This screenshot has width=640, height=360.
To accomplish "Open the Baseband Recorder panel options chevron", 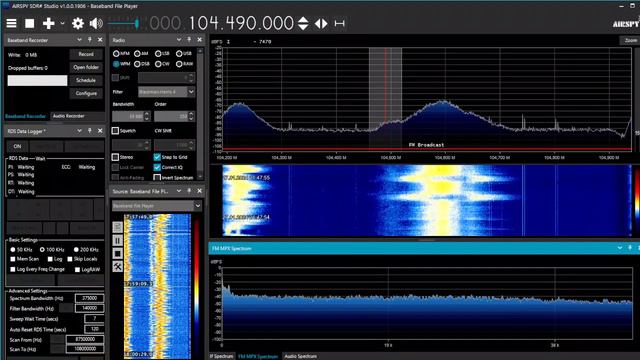I will click(x=79, y=40).
